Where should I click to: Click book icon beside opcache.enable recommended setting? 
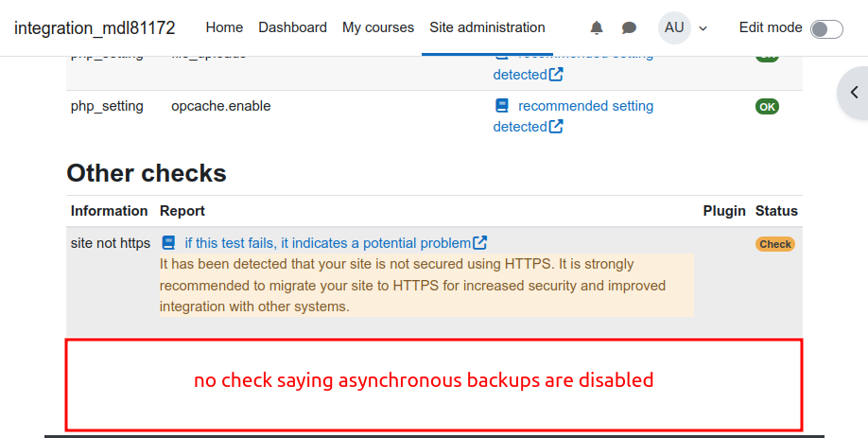click(x=502, y=105)
